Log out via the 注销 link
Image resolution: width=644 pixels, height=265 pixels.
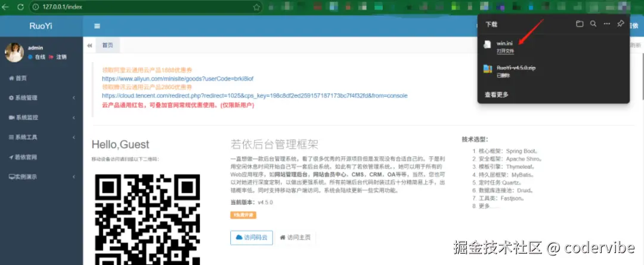pos(58,57)
